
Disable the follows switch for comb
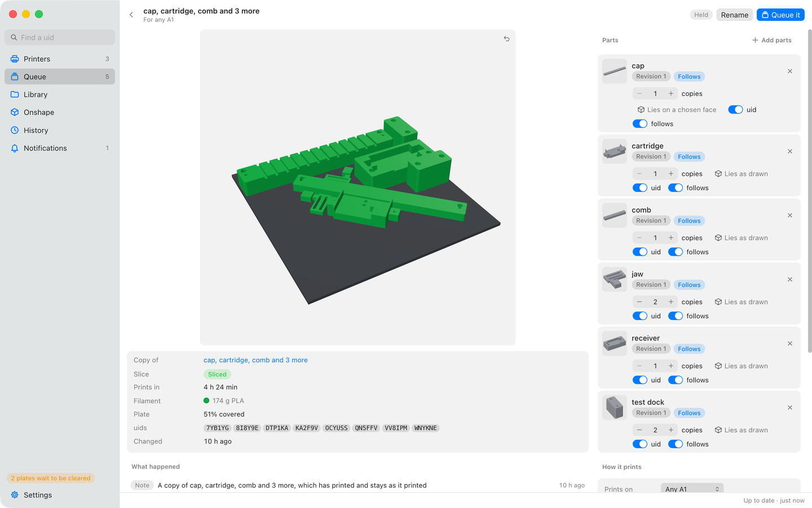click(676, 252)
